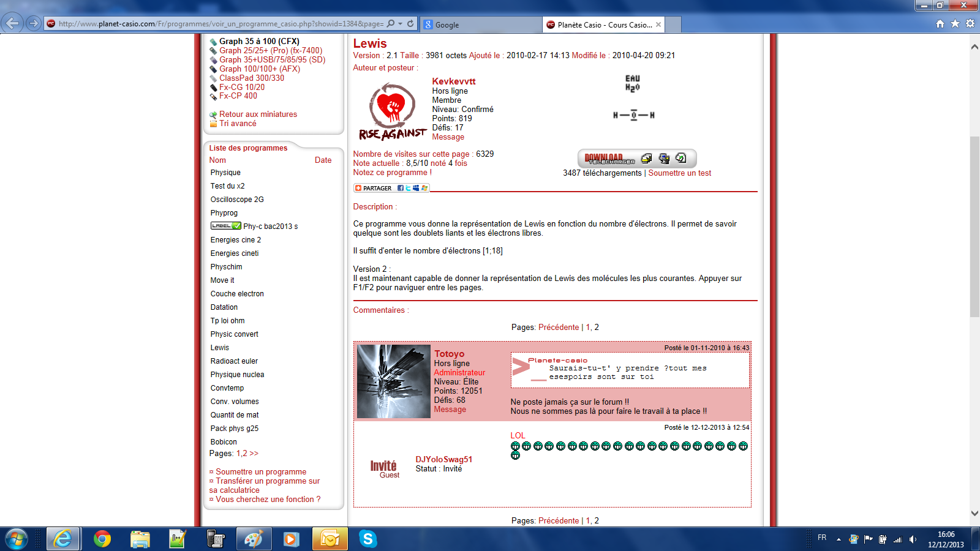Share the program on Facebook
Image resolution: width=980 pixels, height=551 pixels.
401,188
